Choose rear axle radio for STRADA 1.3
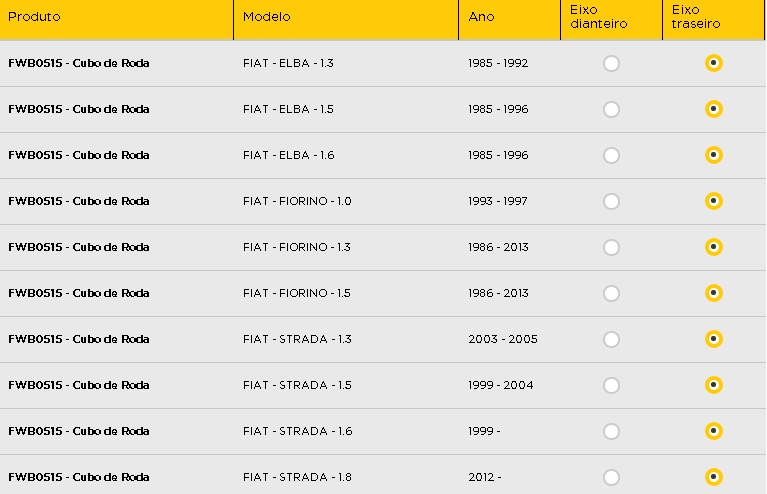This screenshot has width=767, height=494. click(x=714, y=339)
